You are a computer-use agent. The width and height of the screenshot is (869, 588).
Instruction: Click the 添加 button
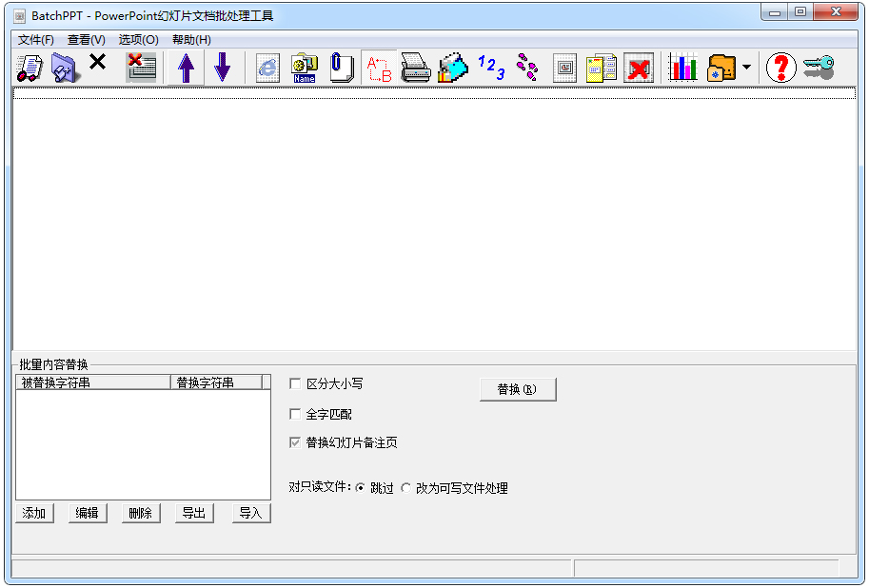[x=34, y=513]
